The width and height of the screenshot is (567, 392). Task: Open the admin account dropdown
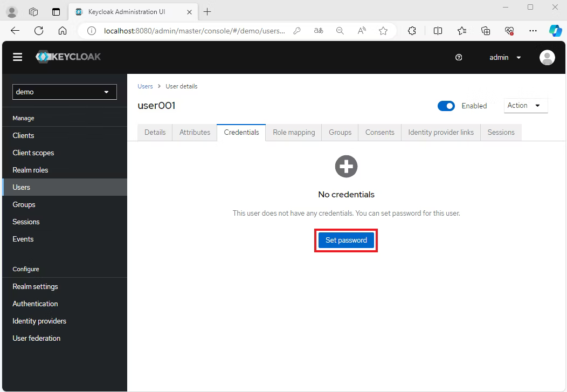click(505, 58)
